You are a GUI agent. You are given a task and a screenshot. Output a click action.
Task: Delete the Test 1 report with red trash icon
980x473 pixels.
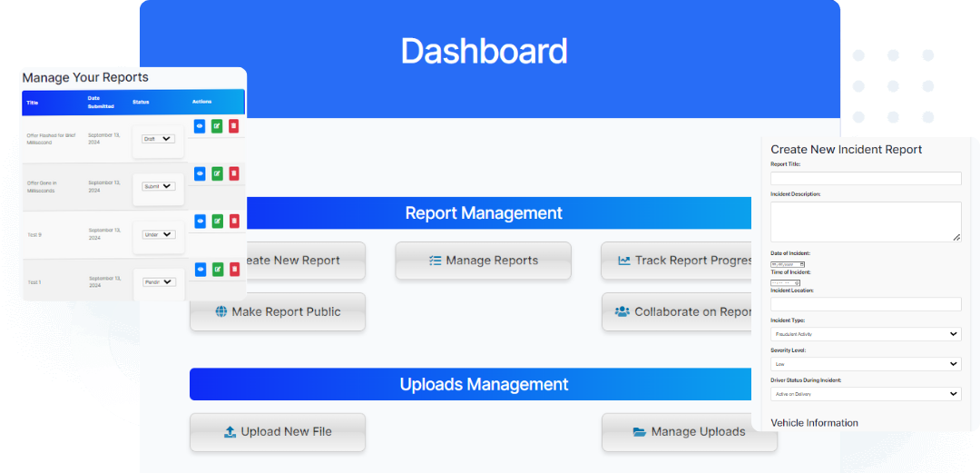coord(233,269)
